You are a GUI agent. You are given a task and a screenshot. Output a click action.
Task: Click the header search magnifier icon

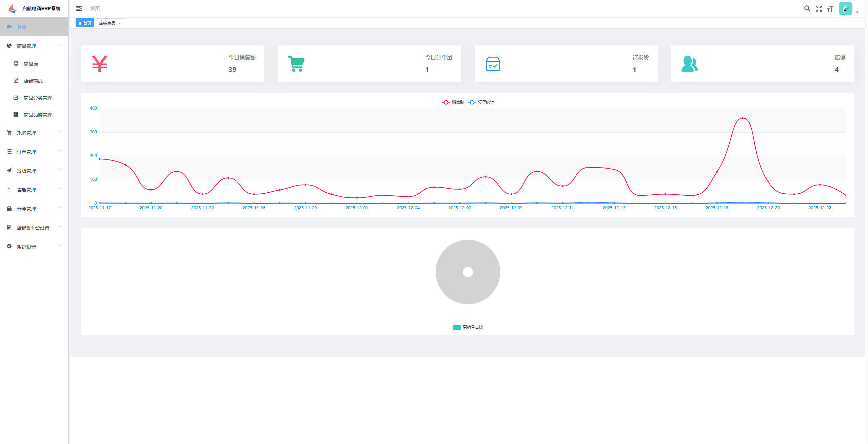click(807, 8)
